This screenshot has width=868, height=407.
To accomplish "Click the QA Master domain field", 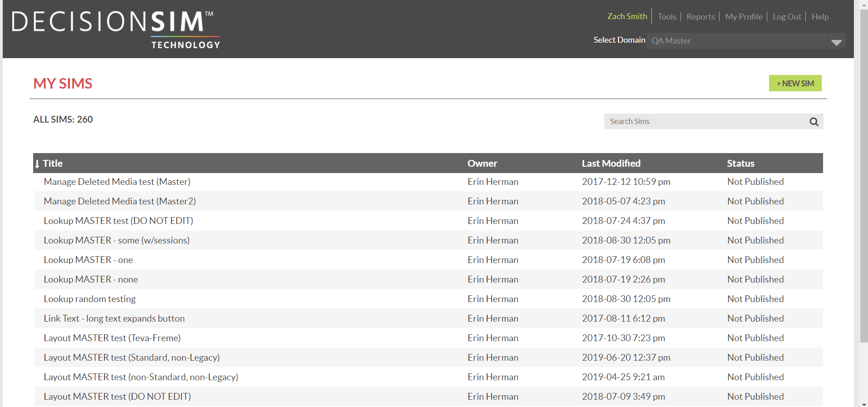I will pyautogui.click(x=737, y=41).
